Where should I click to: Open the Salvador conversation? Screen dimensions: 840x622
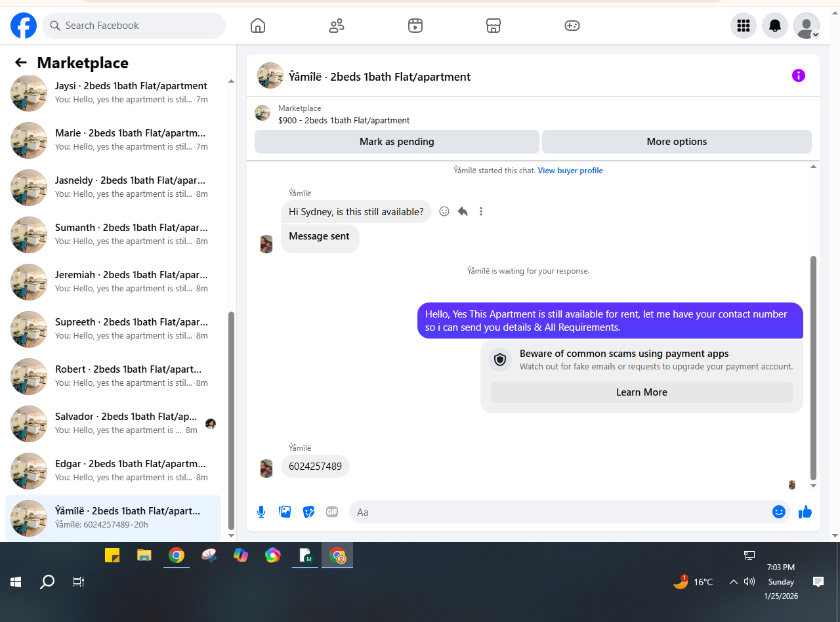point(113,424)
